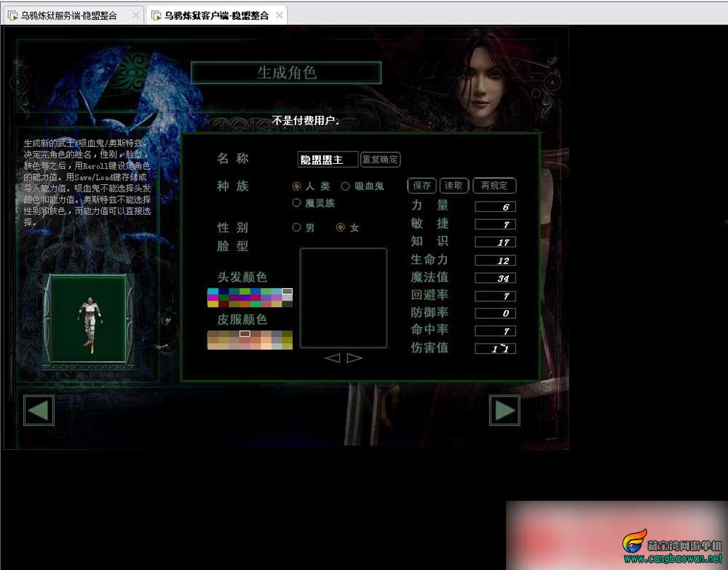
Task: Click the VM icon on 客户端 tab
Action: [157, 16]
